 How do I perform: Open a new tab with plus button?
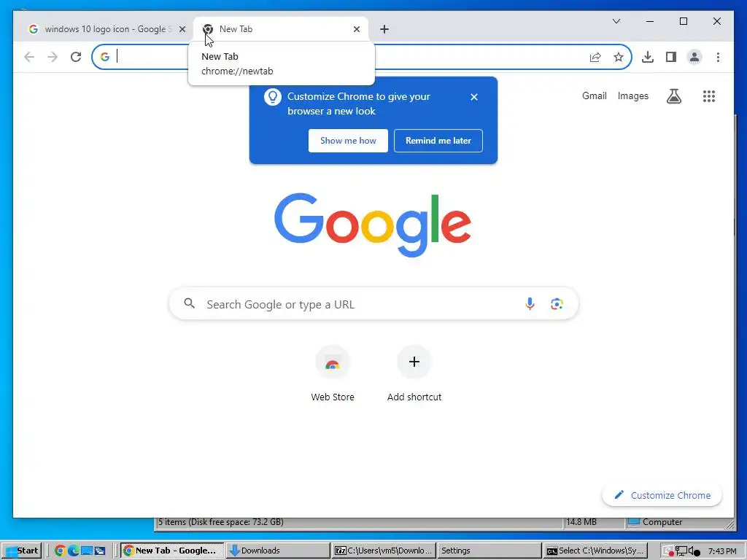384,29
